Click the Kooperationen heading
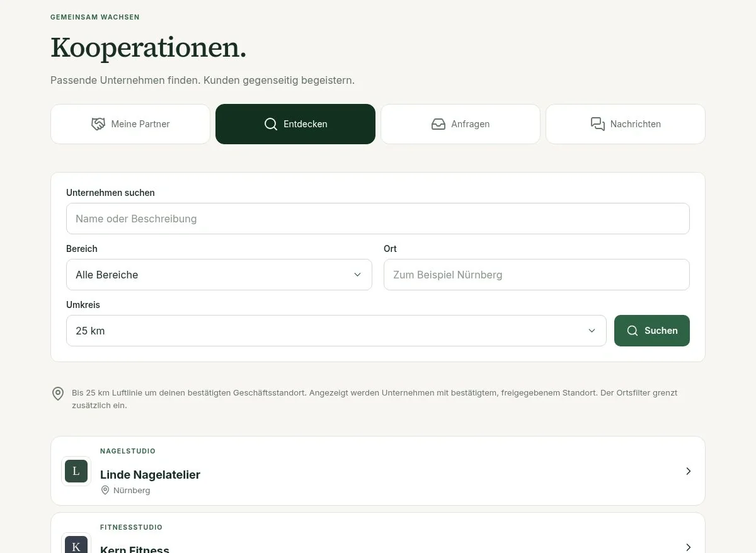The height and width of the screenshot is (553, 756). pos(148,48)
